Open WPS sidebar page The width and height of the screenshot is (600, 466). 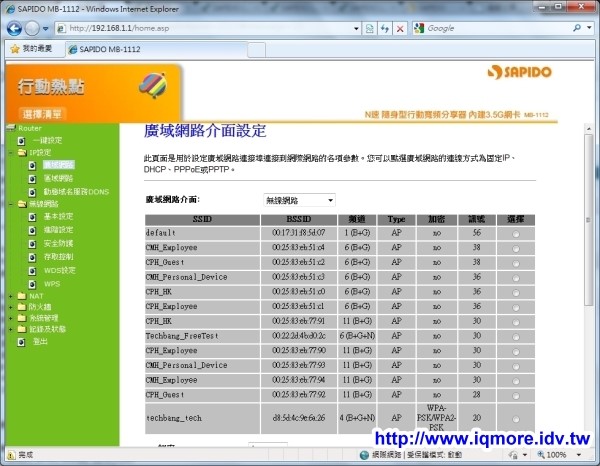[52, 284]
